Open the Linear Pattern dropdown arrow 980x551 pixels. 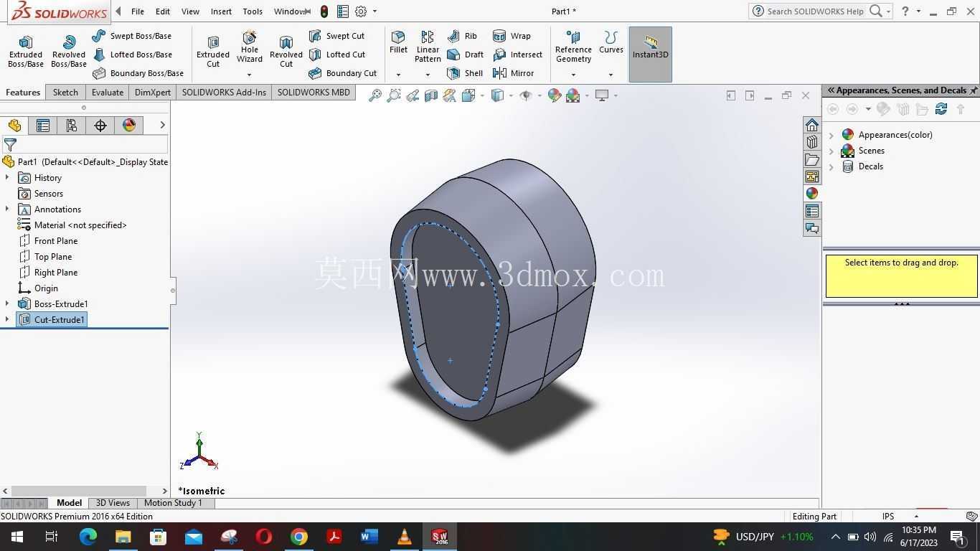pyautogui.click(x=428, y=75)
